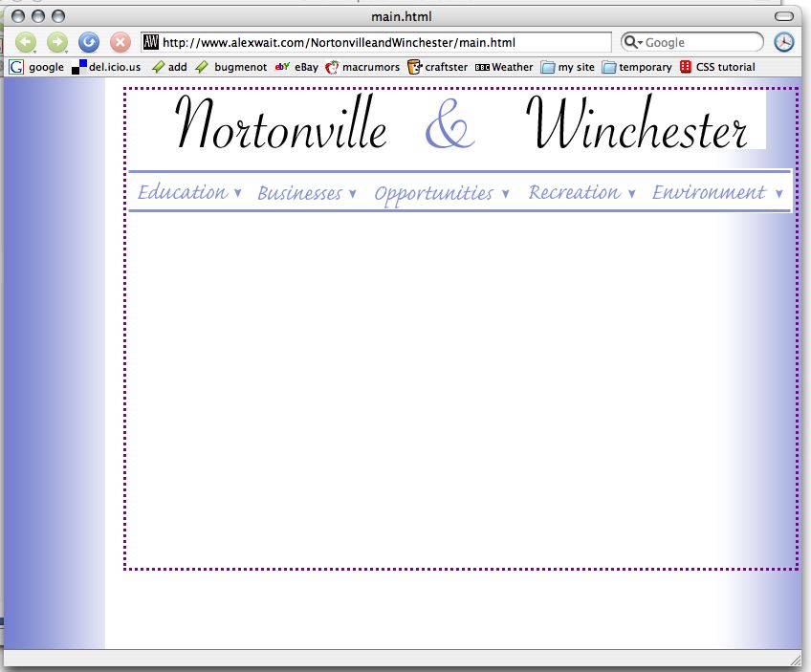Click the macrumors apple icon
The image size is (811, 672).
pos(332,67)
